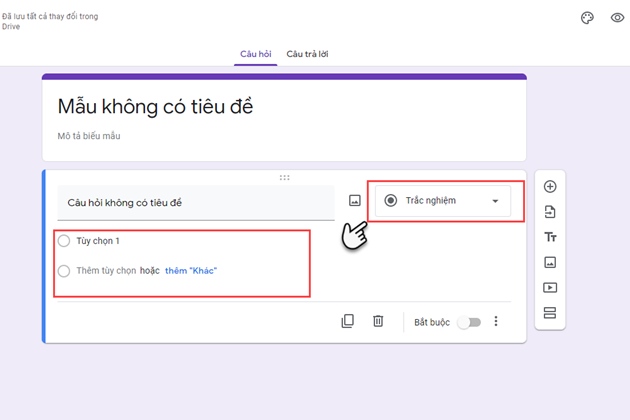Add an image from the sidebar toolbar

[x=550, y=262]
